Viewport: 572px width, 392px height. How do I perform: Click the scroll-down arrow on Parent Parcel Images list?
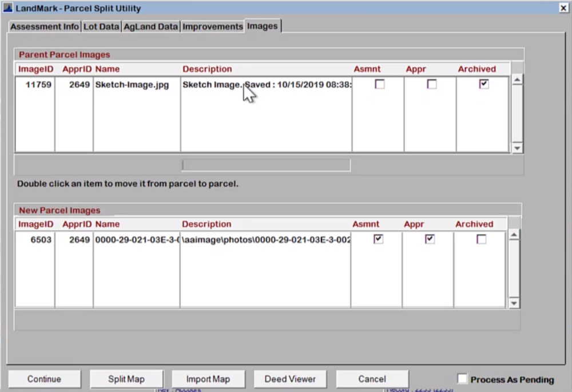pos(517,148)
